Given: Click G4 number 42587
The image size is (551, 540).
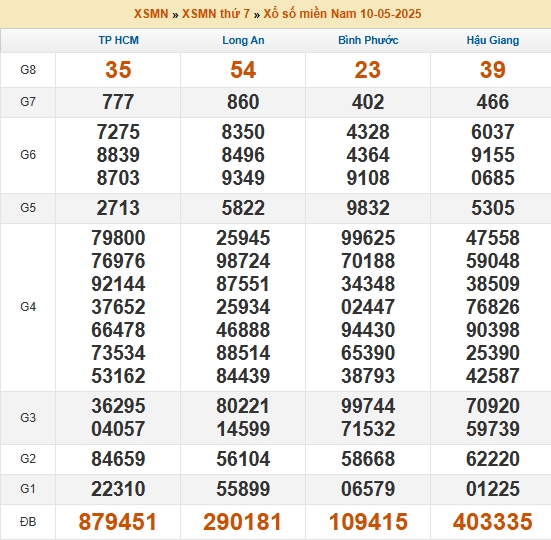Looking at the screenshot, I should pyautogui.click(x=493, y=376).
